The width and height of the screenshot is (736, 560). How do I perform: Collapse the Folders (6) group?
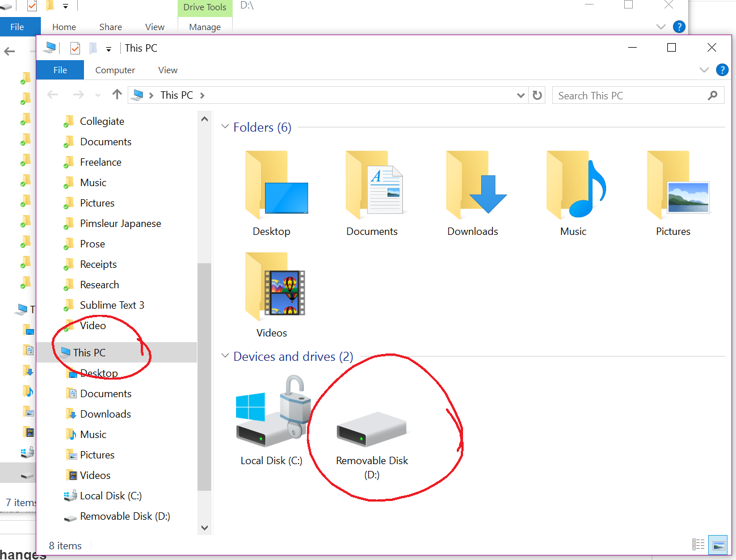pos(225,127)
